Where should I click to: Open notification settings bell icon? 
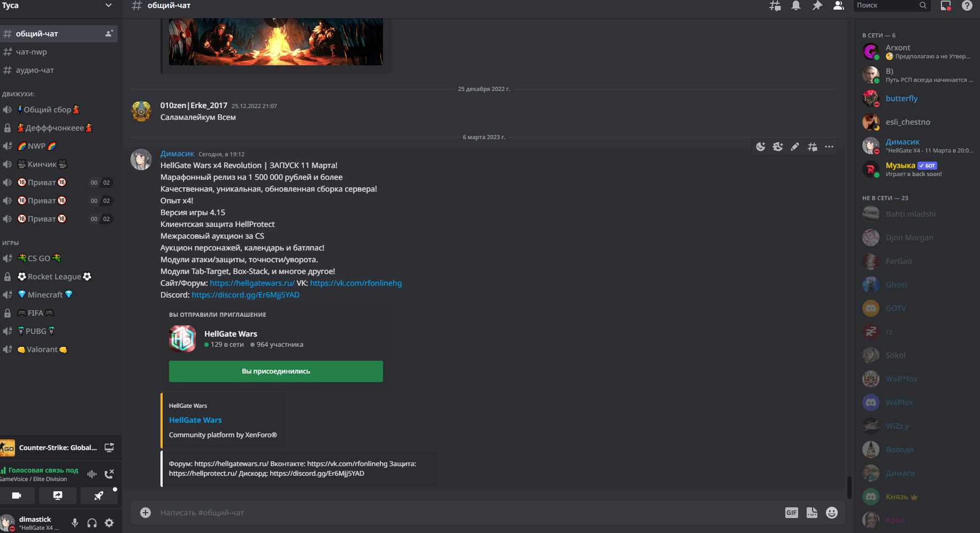796,5
